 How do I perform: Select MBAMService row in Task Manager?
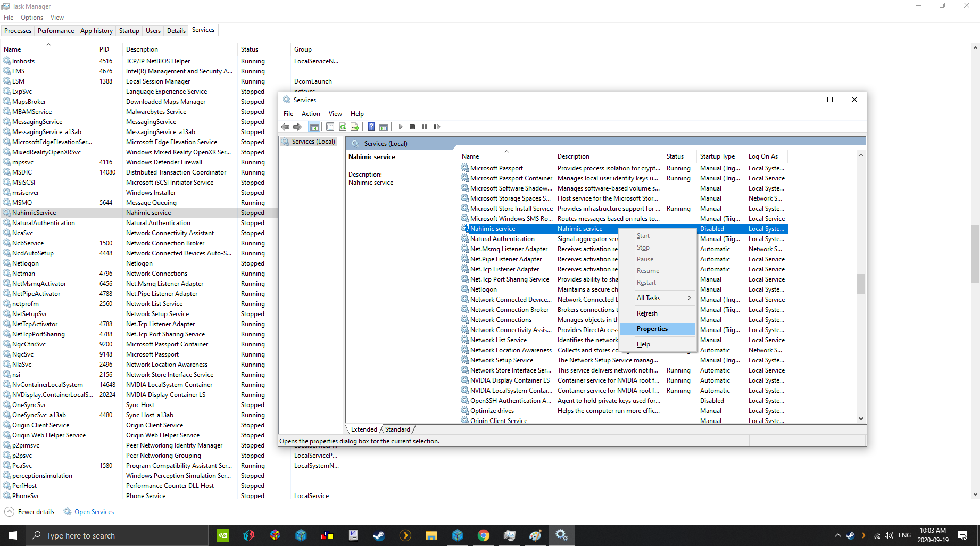(138, 112)
